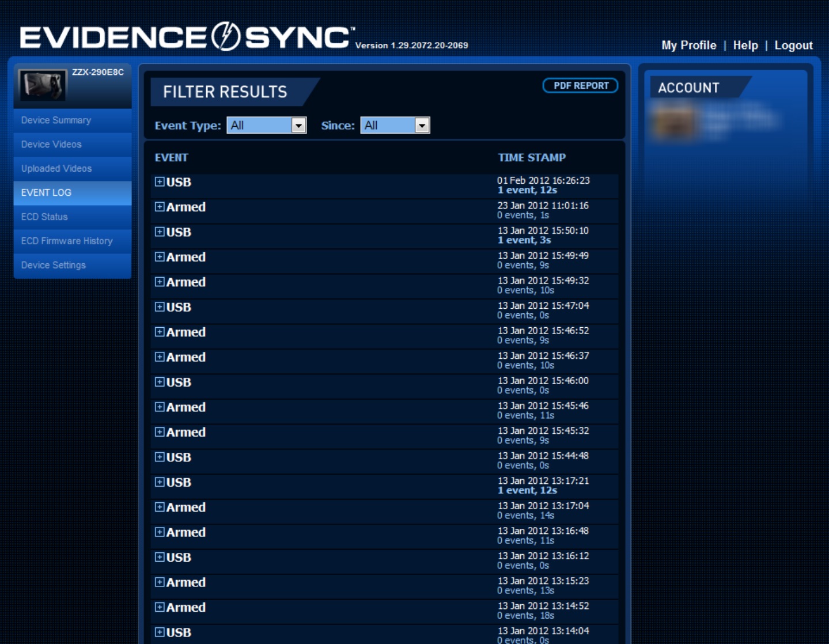Select EVENT LOG in the navigation
This screenshot has width=829, height=644.
[x=46, y=193]
